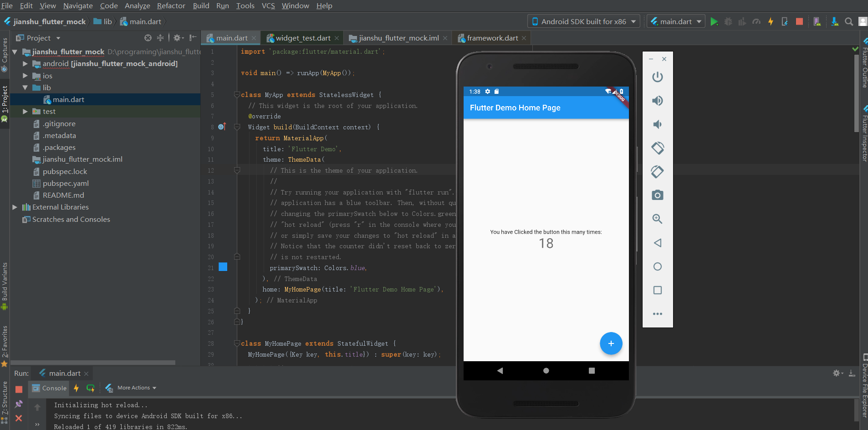Click emulator sidebar Overview square icon

(657, 290)
